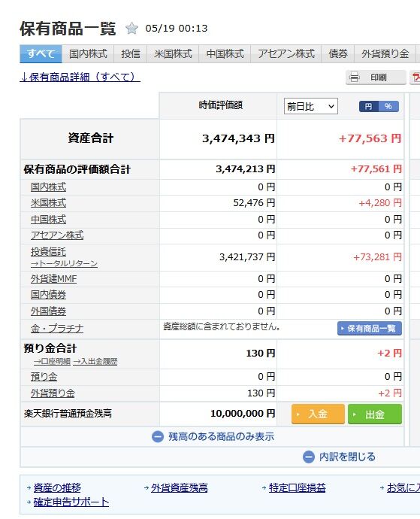Click the favorite star icon next to 保有商品一覧
Viewport: 420px width, 519px height.
(131, 29)
